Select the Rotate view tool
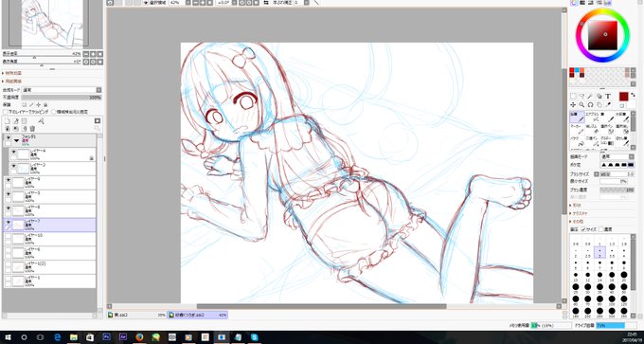Image resolution: width=644 pixels, height=344 pixels. click(590, 105)
